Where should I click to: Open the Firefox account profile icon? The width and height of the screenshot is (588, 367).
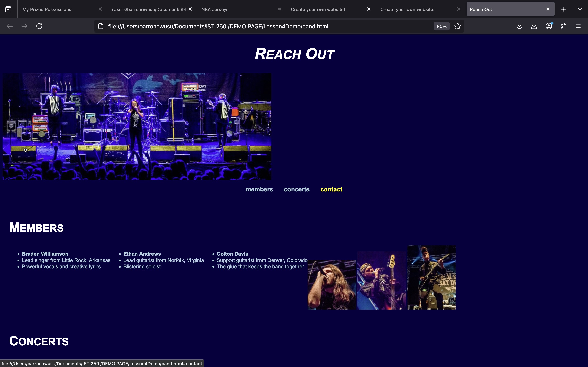click(x=548, y=26)
